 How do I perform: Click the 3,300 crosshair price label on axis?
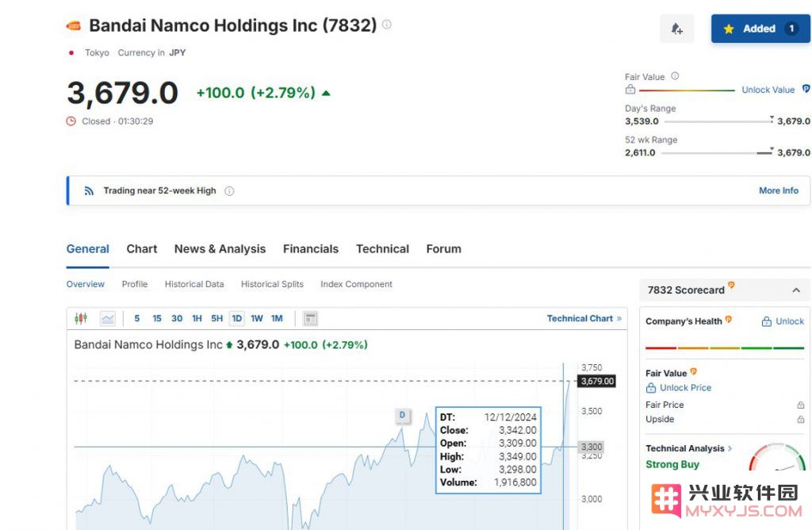pos(591,447)
